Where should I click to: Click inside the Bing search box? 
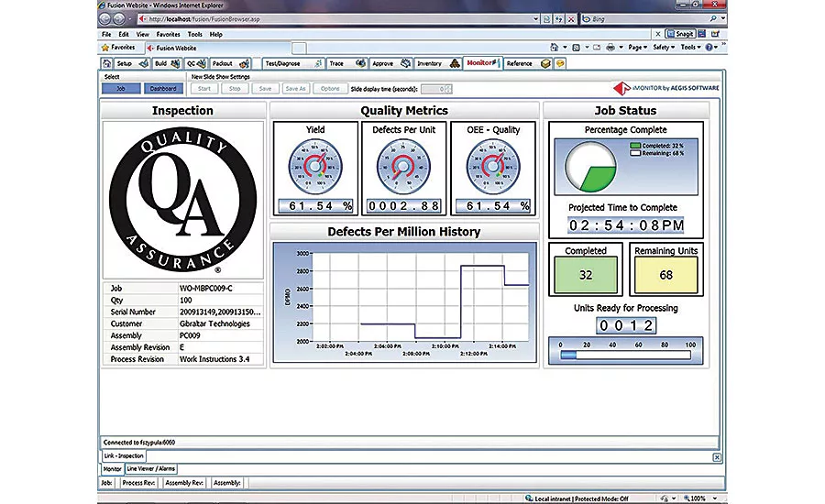[646, 19]
